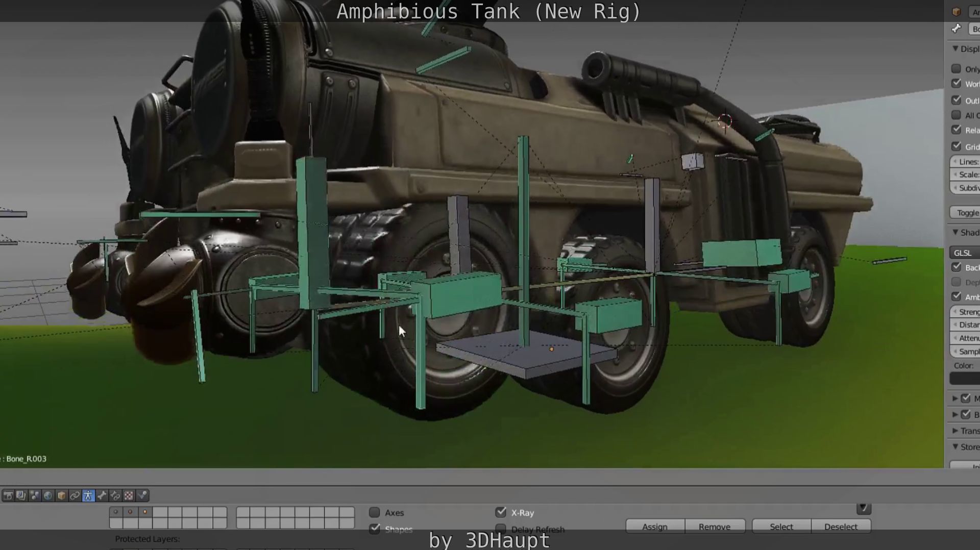The image size is (980, 550).
Task: Uncheck the 'Rela' display checkbox
Action: pyautogui.click(x=956, y=130)
